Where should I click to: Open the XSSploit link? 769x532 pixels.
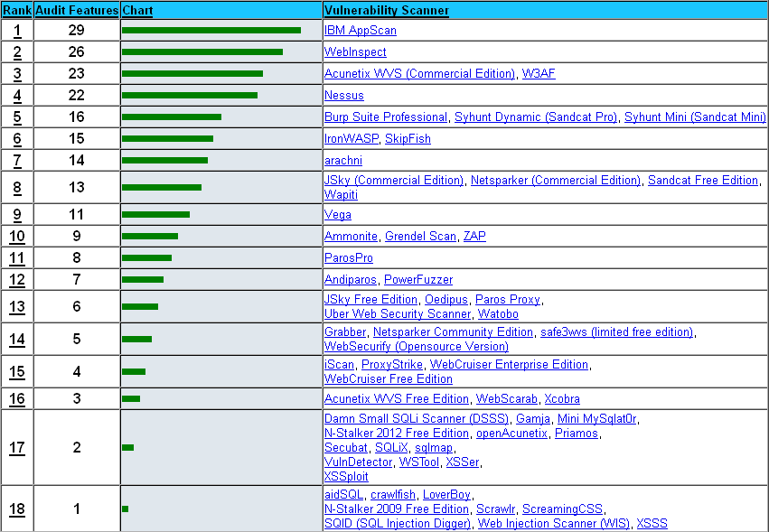point(346,477)
